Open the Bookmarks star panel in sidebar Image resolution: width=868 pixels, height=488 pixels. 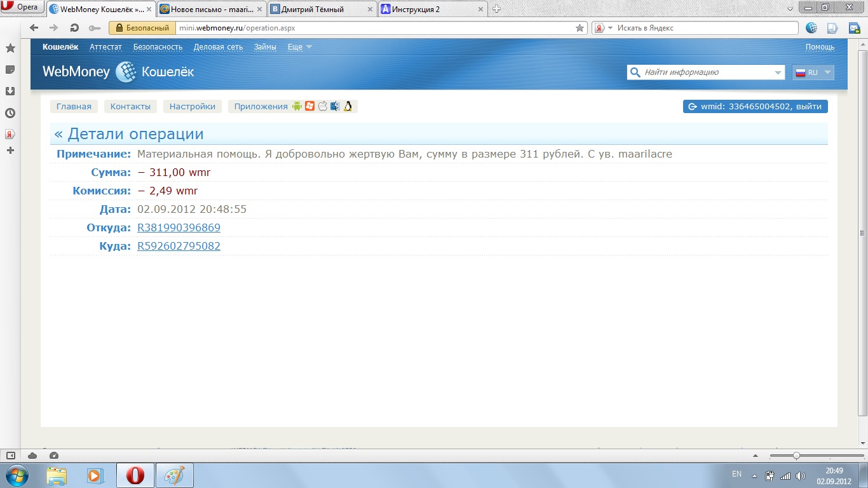(10, 48)
